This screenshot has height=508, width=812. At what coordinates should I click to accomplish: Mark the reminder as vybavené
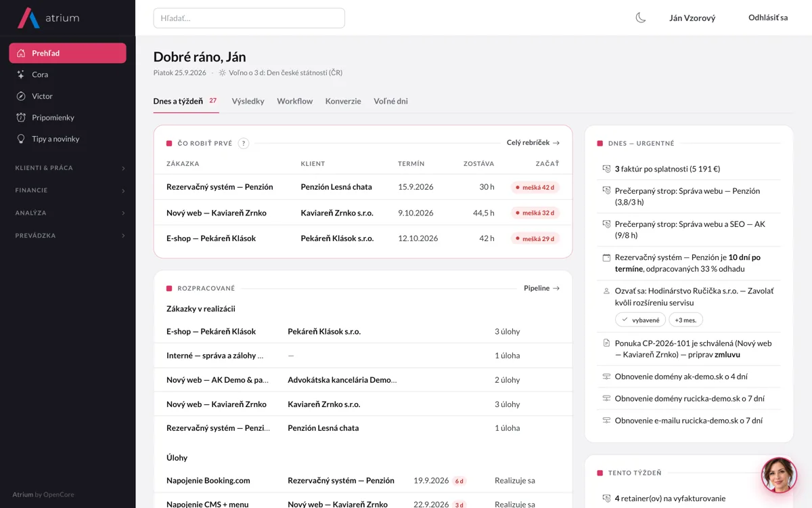(640, 320)
